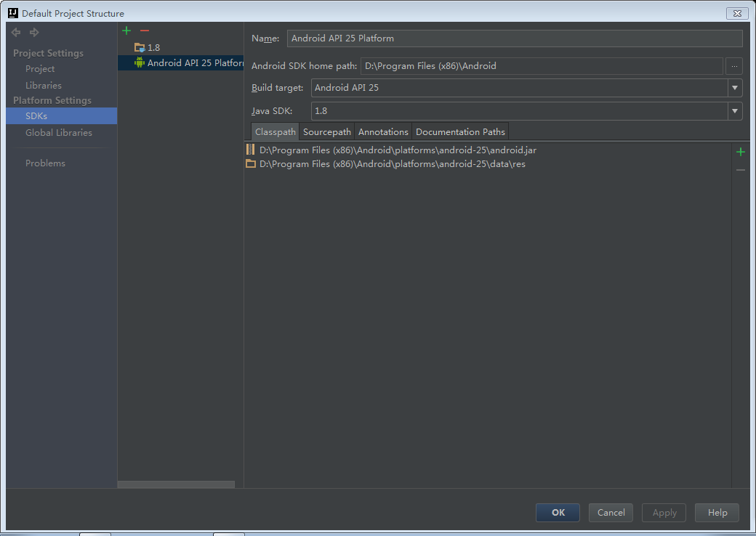756x536 pixels.
Task: Click the SDK list horizontal scrollbar
Action: click(176, 484)
